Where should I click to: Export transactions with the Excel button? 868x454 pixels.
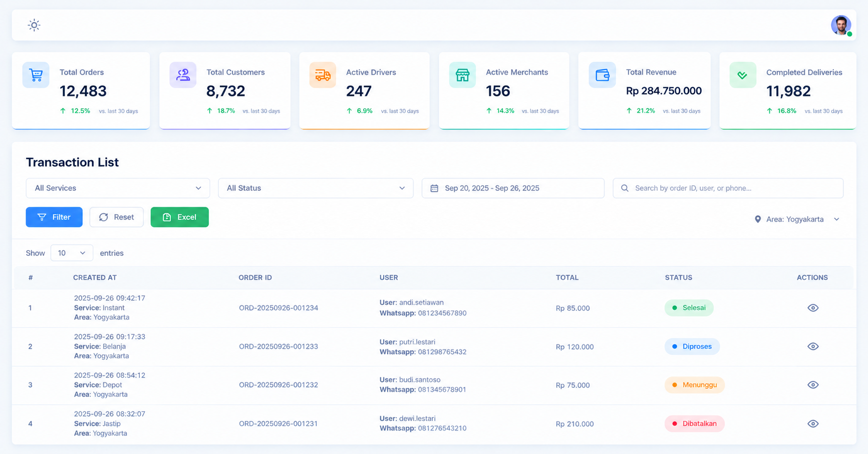[180, 217]
